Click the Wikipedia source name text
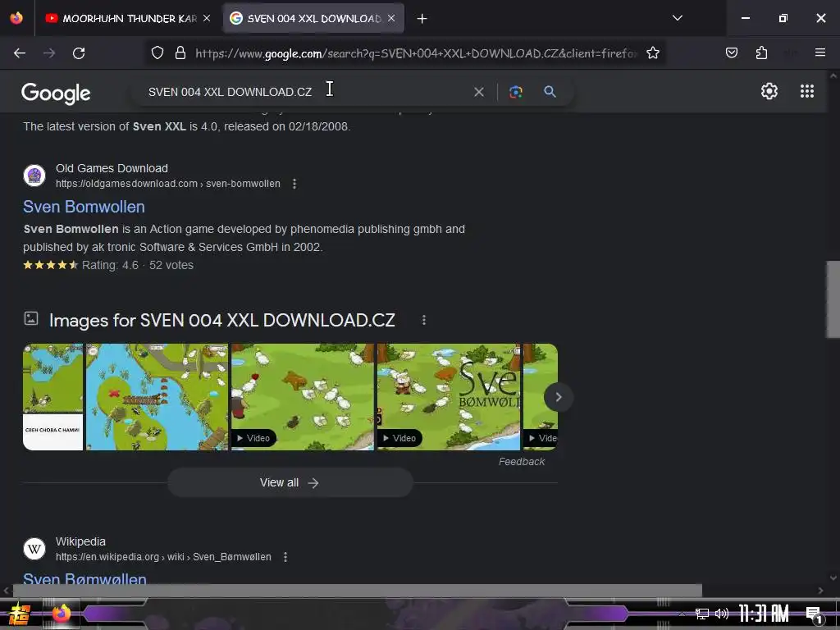 80,541
